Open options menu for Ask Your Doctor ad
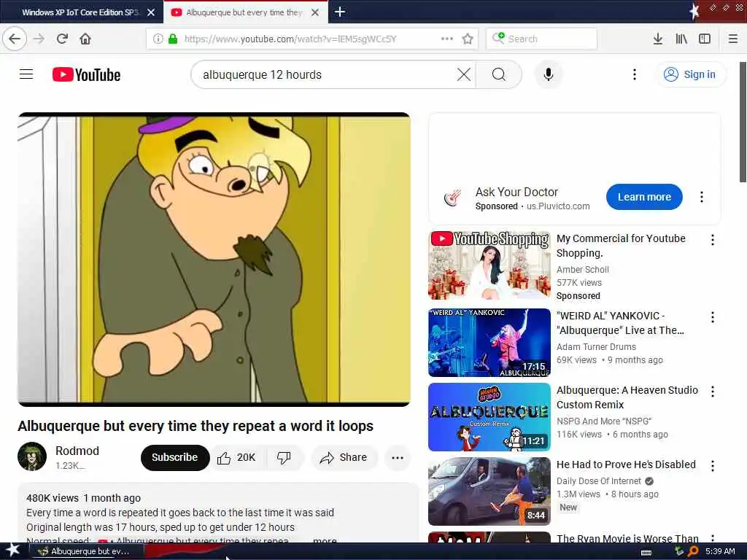747x560 pixels. pyautogui.click(x=701, y=197)
